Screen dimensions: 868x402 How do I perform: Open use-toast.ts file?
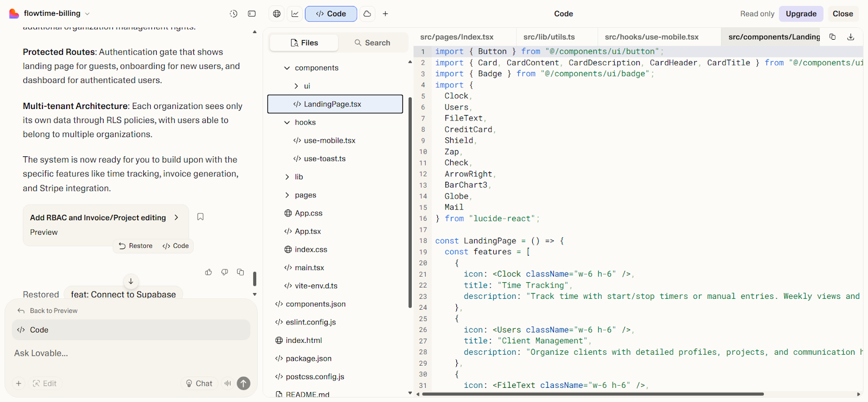point(335,159)
